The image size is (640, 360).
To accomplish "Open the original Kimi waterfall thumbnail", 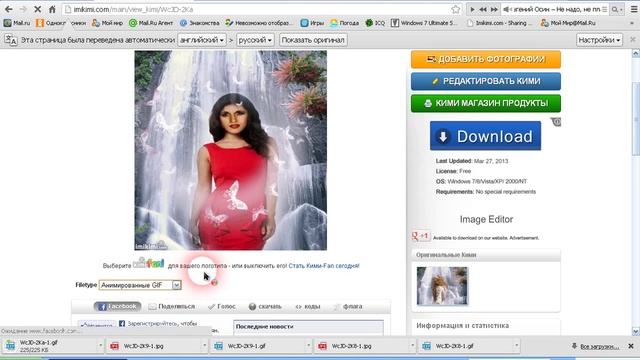I will tap(442, 286).
